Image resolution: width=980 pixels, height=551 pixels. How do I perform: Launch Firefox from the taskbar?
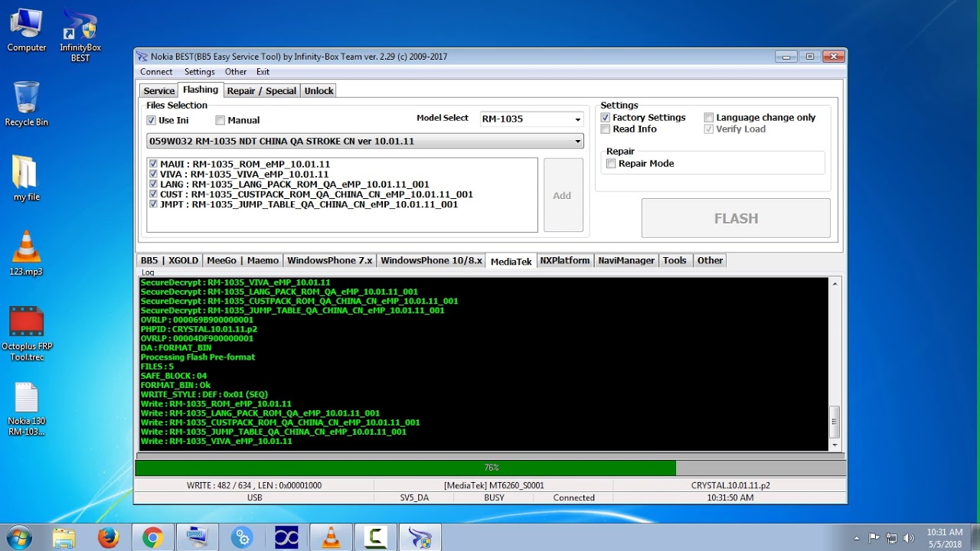(x=108, y=538)
